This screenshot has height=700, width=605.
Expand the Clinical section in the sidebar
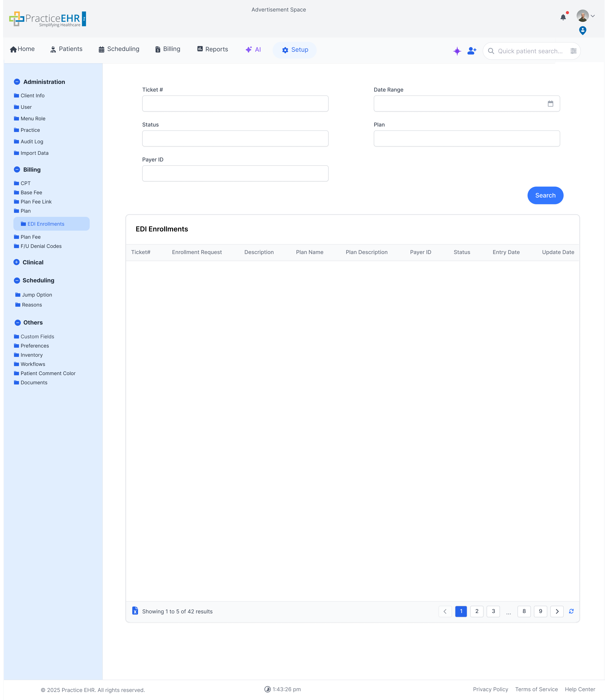[x=17, y=262]
